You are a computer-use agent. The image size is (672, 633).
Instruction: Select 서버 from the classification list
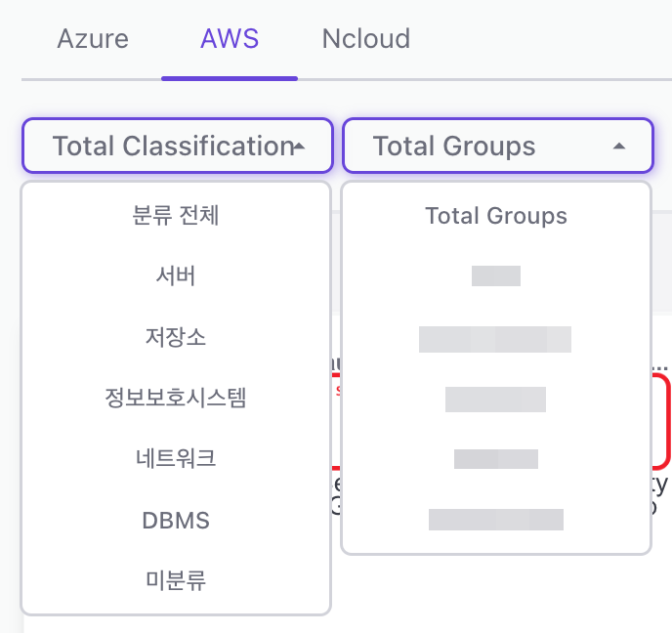coord(176,276)
